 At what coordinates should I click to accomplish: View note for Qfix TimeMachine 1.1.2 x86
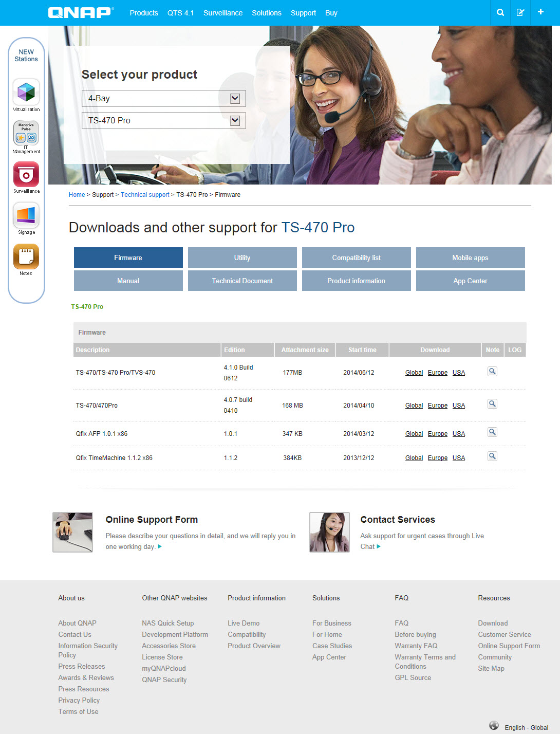[492, 456]
